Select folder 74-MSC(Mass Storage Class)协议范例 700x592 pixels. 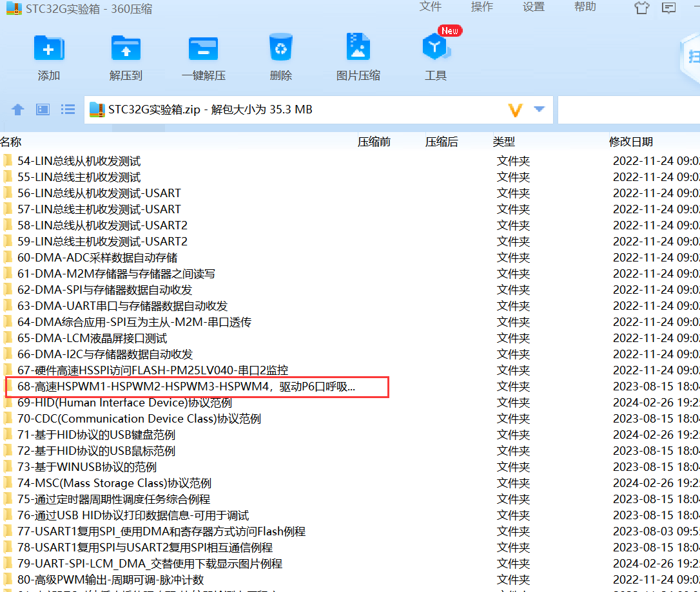coord(114,482)
